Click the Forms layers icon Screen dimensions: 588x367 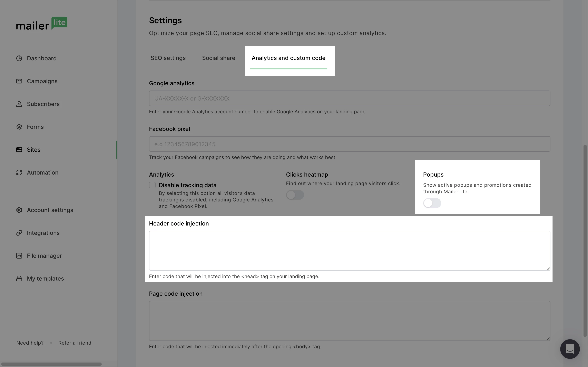19,127
